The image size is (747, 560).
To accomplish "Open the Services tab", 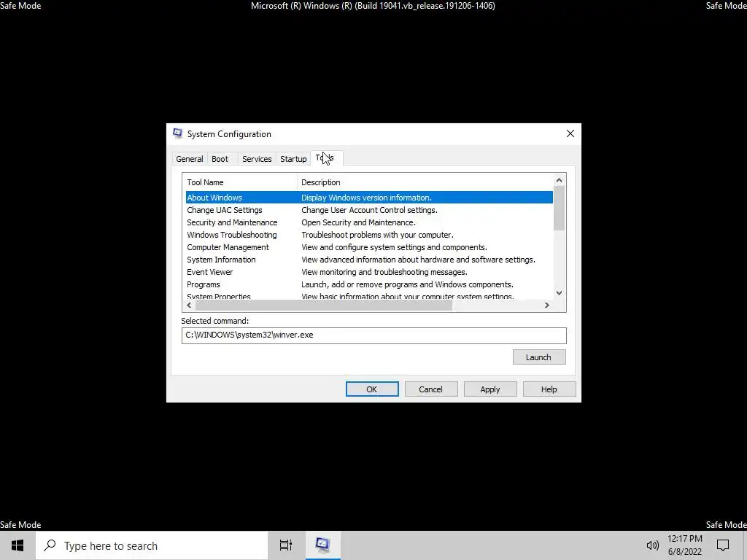I will pos(257,159).
